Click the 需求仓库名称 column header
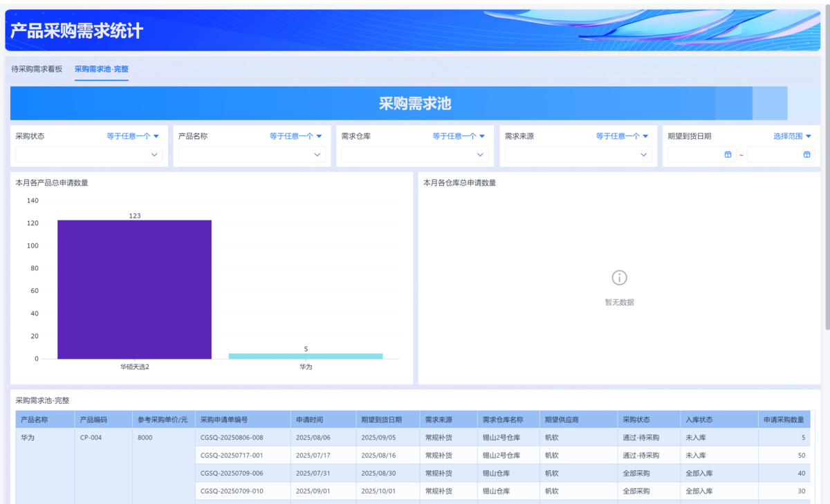Viewport: 830px width, 504px height. point(508,420)
